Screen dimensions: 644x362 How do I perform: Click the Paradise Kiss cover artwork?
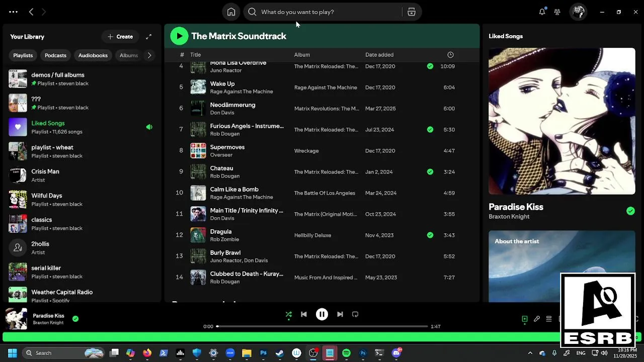point(562,121)
